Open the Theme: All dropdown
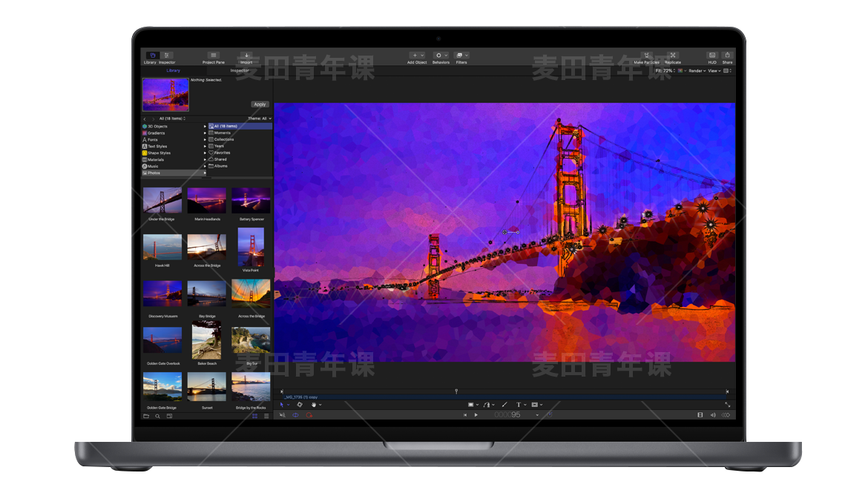 [x=260, y=119]
